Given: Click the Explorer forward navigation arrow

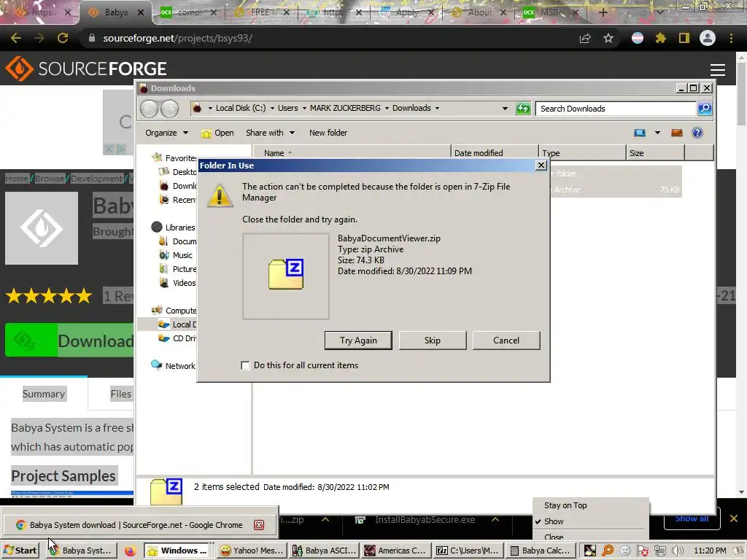Looking at the screenshot, I should coord(169,109).
